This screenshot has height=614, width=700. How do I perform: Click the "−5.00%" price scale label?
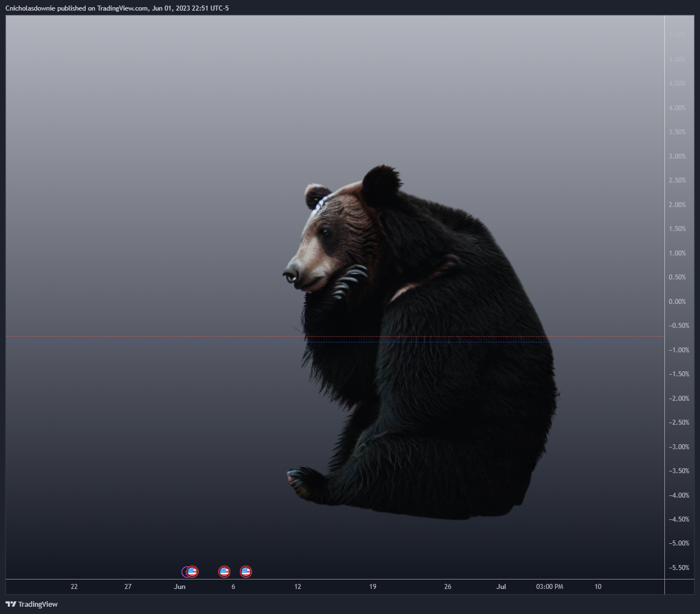679,543
